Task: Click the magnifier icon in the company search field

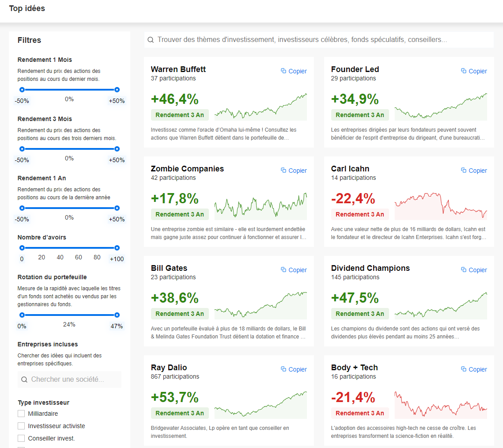Action: pos(24,380)
